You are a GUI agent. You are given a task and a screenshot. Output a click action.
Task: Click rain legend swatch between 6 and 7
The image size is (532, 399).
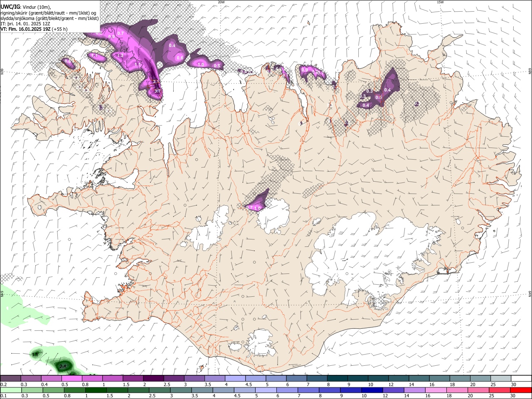point(286,390)
